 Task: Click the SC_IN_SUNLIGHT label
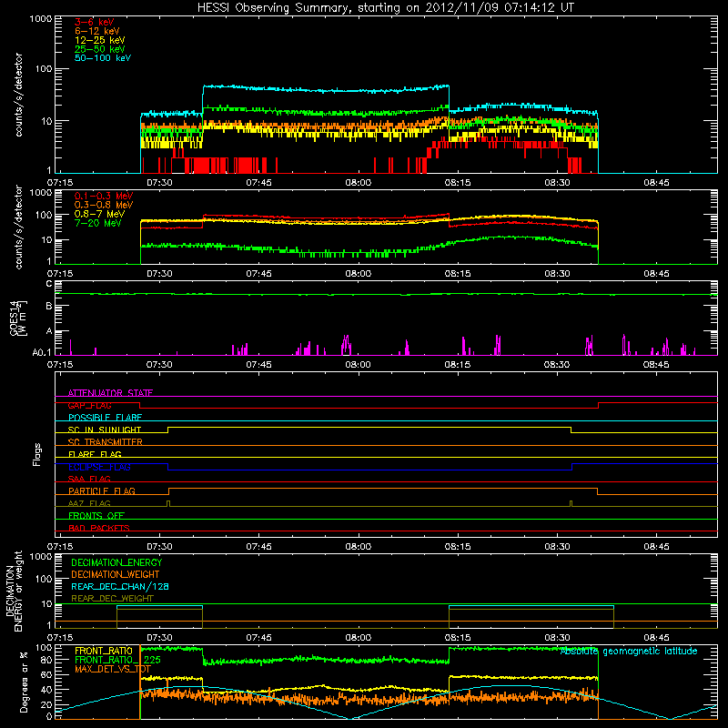click(x=105, y=430)
